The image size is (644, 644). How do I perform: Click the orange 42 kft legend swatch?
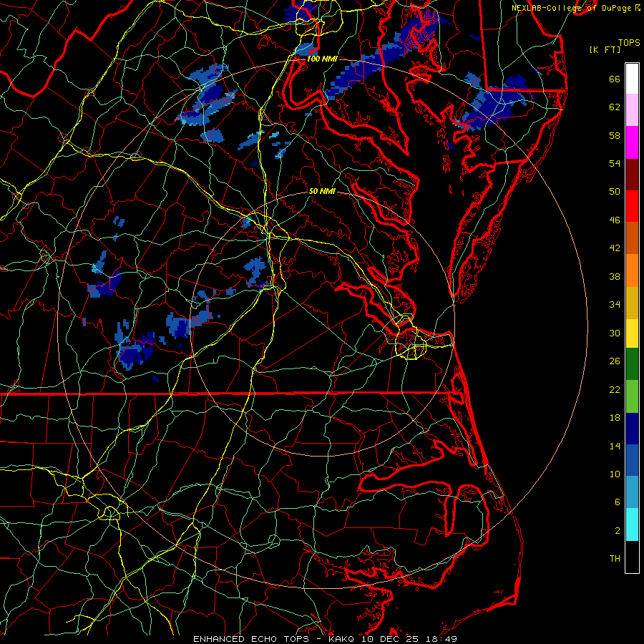click(632, 270)
